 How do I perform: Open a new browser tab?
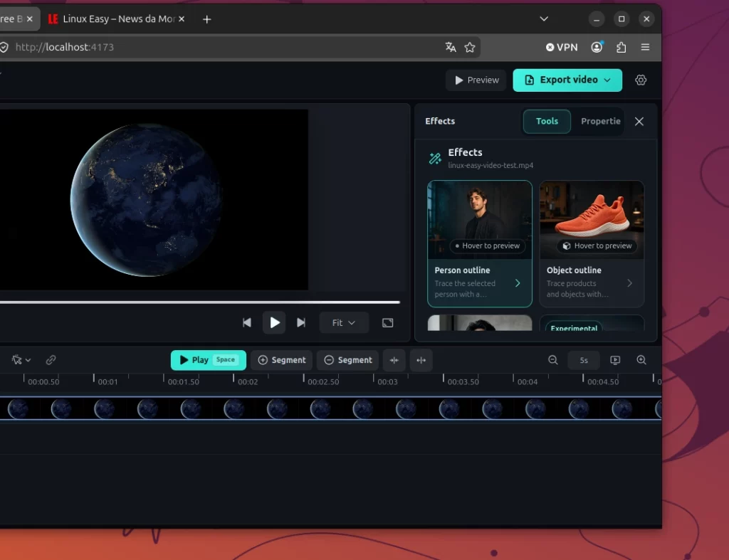click(207, 19)
